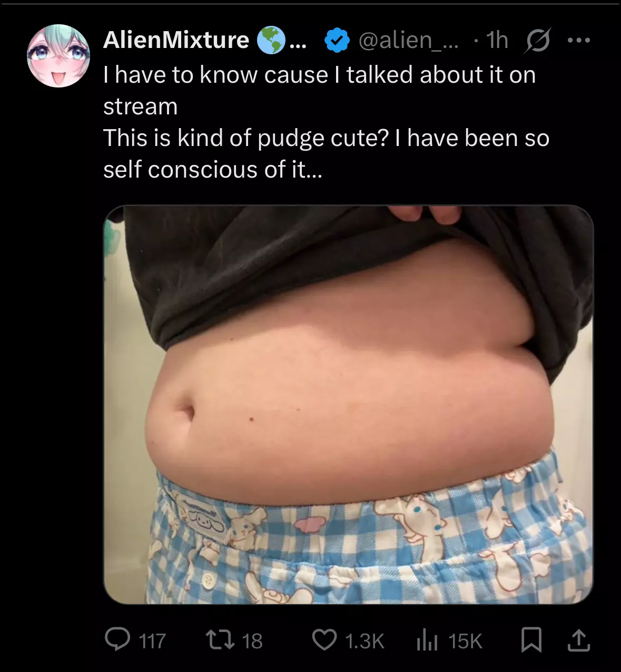
Task: Open view analytics bar chart icon
Action: pos(427,640)
